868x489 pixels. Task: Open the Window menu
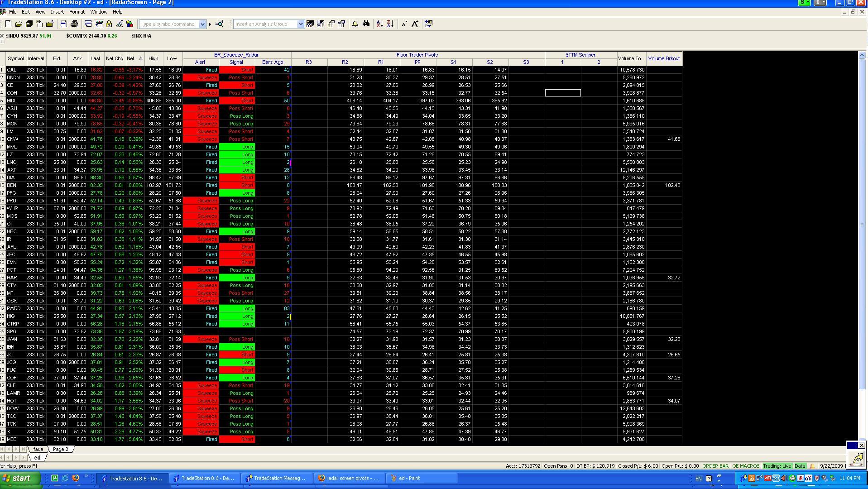point(99,12)
